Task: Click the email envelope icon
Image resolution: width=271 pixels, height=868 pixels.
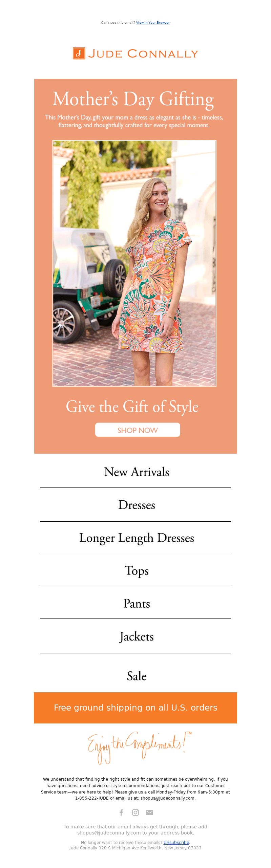Action: coord(150,812)
